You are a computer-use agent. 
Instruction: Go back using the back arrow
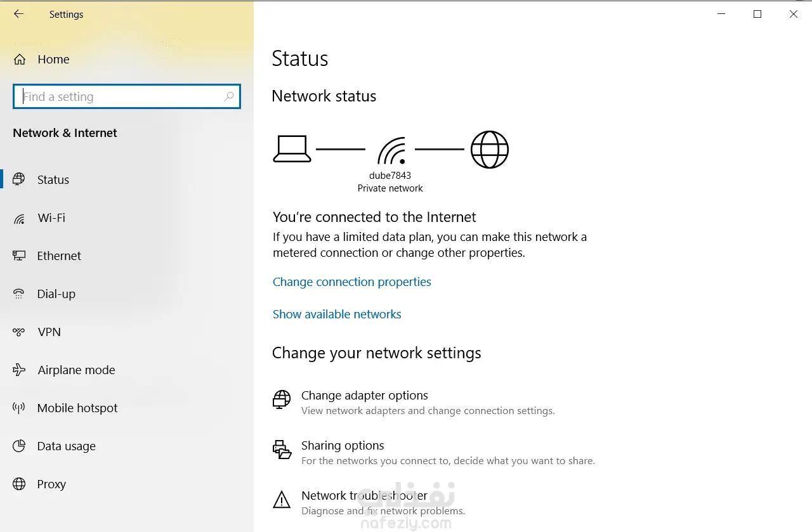click(18, 14)
